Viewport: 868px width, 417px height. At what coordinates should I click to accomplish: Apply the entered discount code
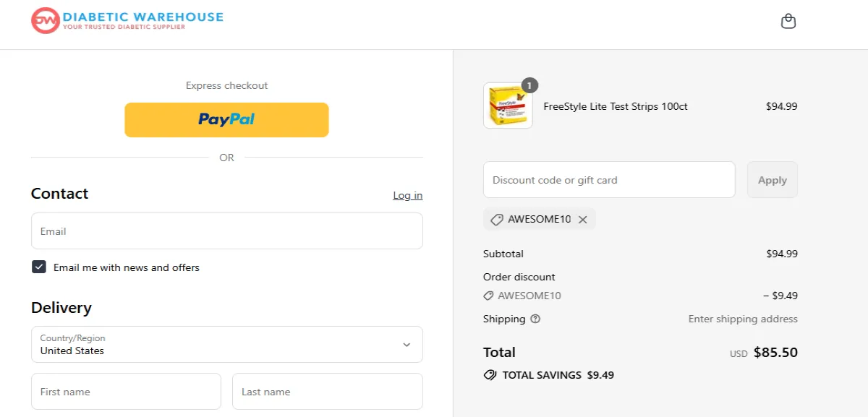[772, 179]
